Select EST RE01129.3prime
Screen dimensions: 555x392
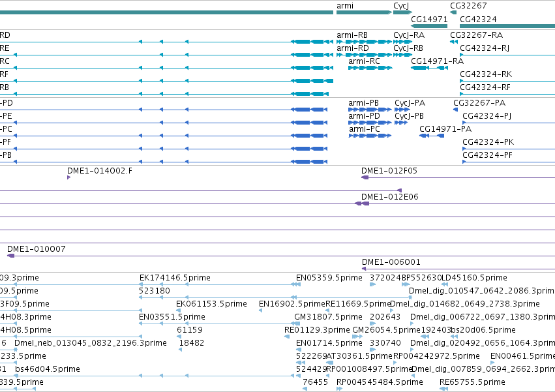(x=317, y=331)
